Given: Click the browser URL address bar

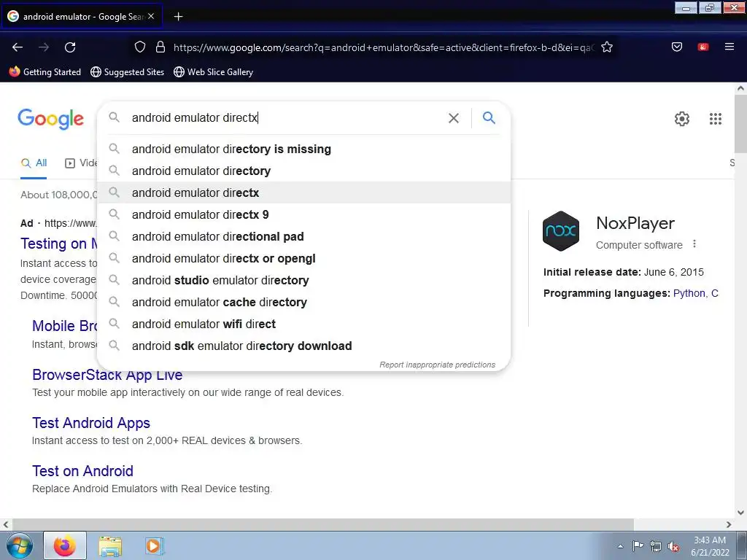Looking at the screenshot, I should tap(384, 47).
